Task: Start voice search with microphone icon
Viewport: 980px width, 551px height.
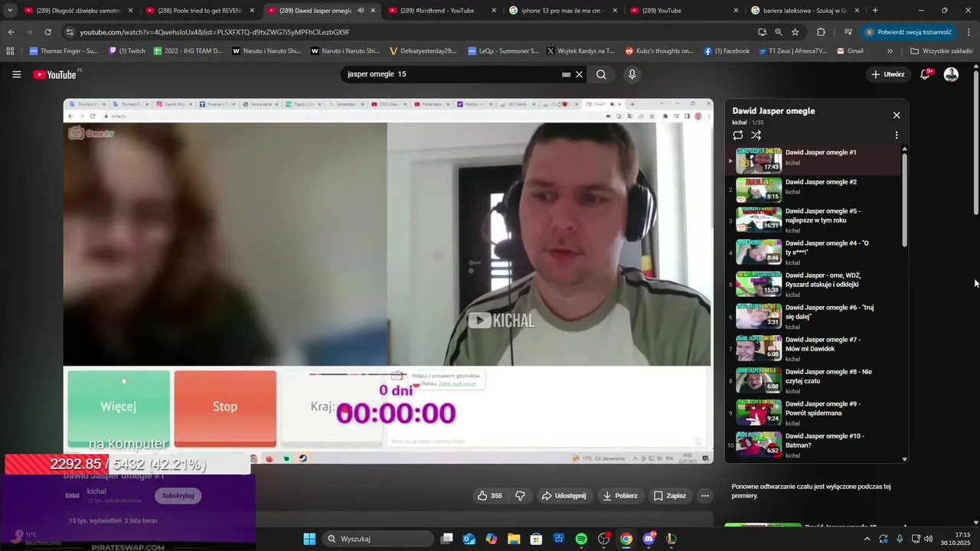Action: pyautogui.click(x=632, y=74)
